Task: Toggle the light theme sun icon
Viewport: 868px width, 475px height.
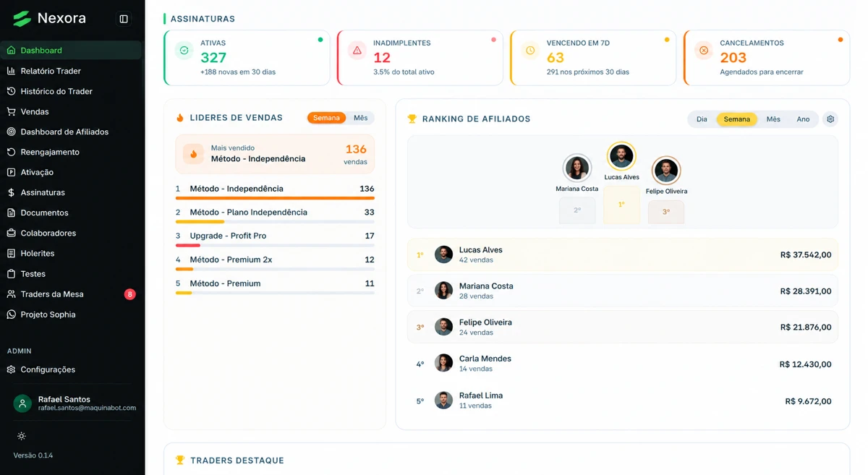Action: 22,436
